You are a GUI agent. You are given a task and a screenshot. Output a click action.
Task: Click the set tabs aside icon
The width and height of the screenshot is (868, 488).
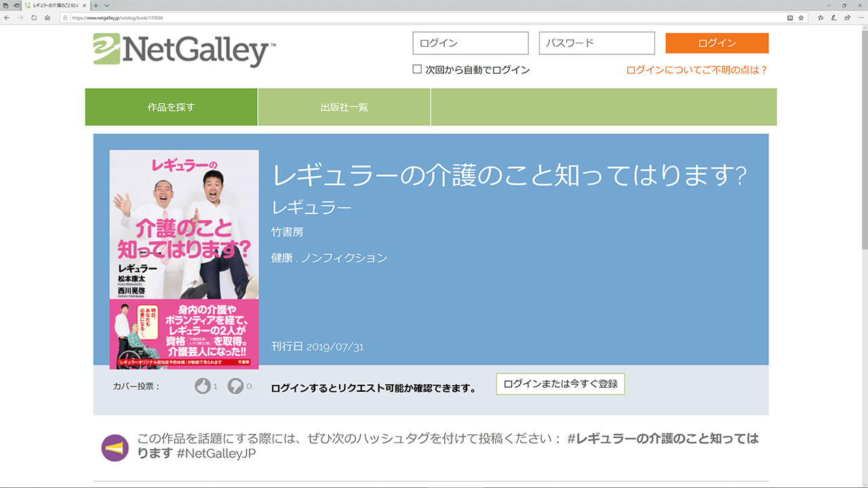click(x=16, y=5)
